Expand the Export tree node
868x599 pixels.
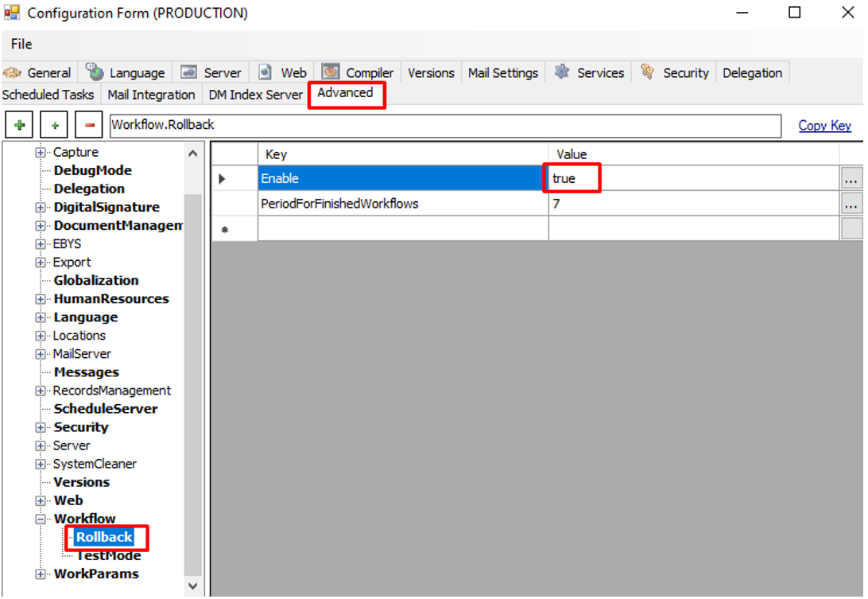tap(41, 262)
